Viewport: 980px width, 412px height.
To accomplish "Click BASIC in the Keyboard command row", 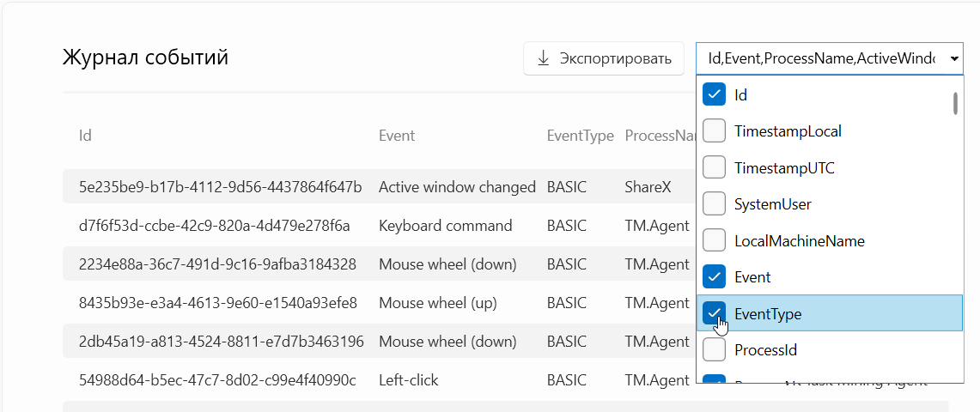I will point(567,226).
